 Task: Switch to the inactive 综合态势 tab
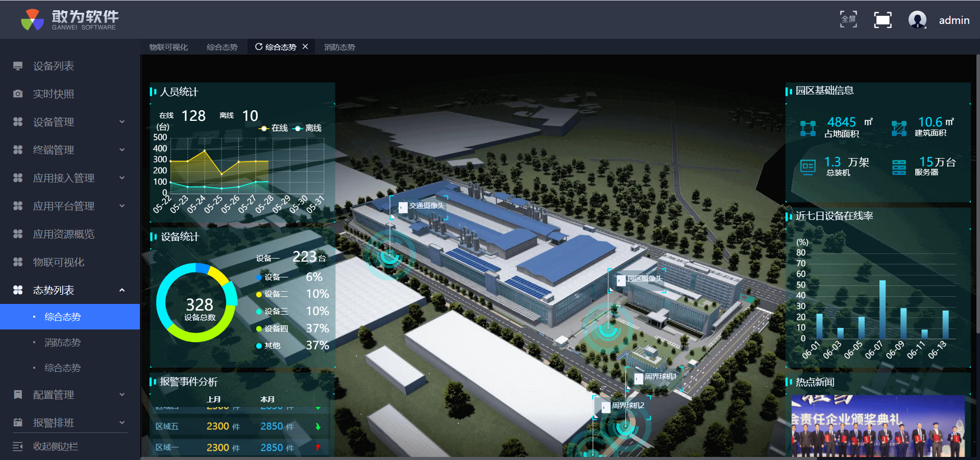(222, 47)
